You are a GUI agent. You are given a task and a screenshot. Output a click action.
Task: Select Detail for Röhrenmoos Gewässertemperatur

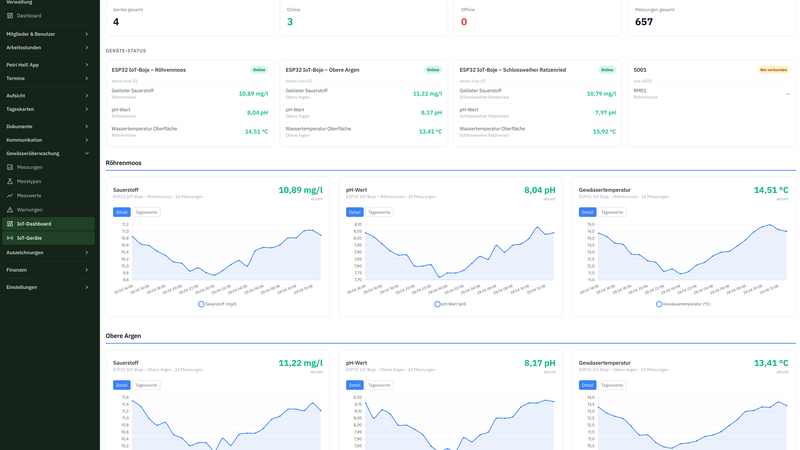(587, 212)
